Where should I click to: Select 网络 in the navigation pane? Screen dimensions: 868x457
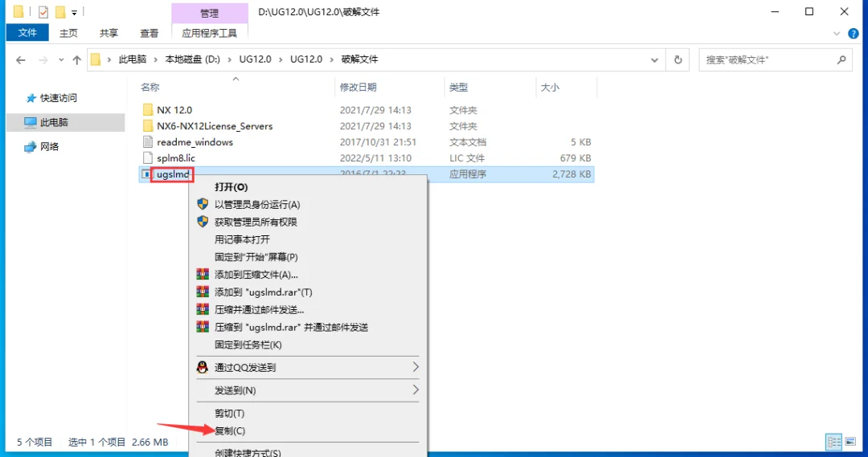click(x=49, y=147)
